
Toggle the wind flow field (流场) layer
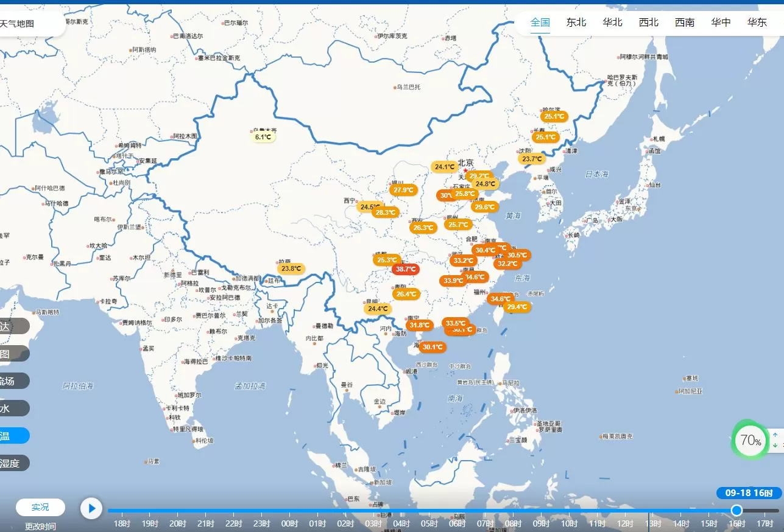(12, 381)
